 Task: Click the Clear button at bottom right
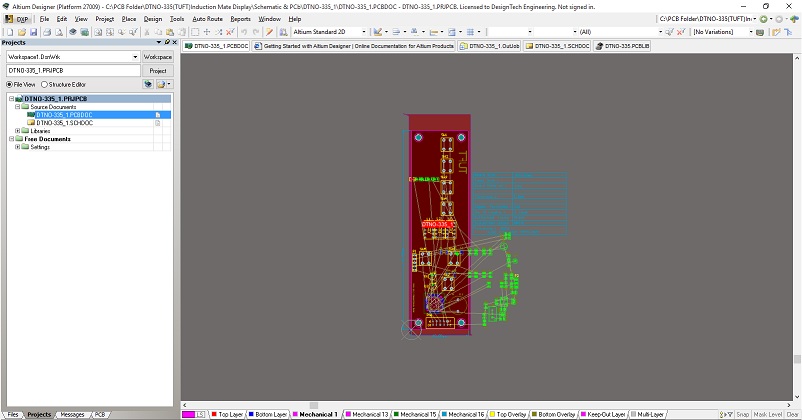coord(792,414)
